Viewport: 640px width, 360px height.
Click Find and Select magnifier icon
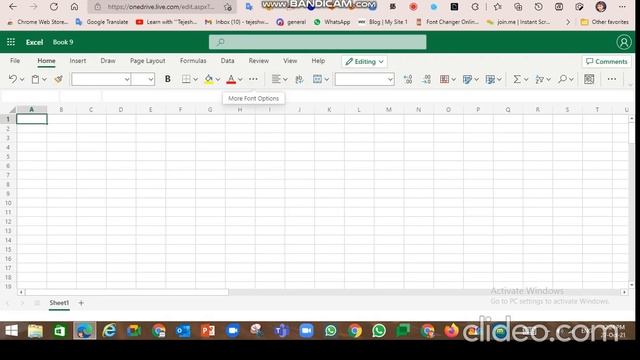click(x=562, y=79)
